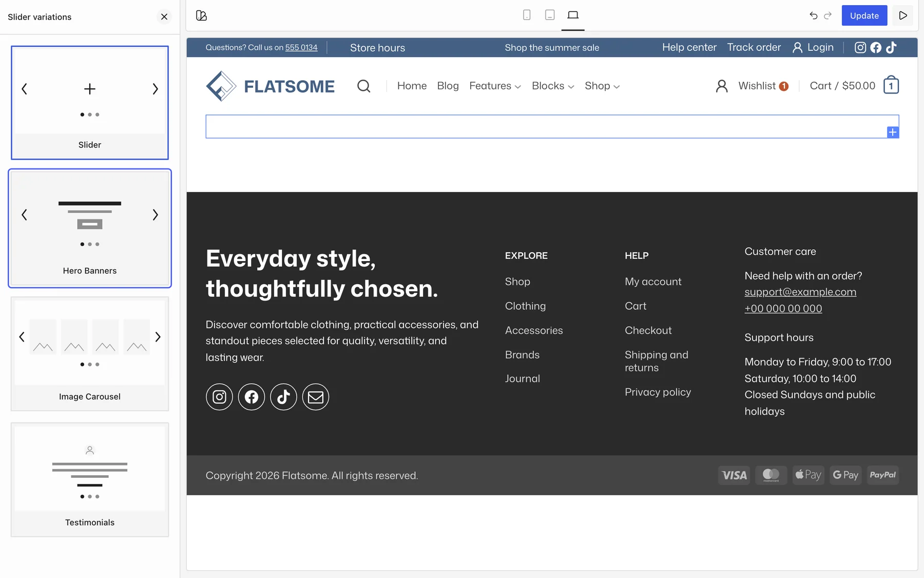Open footer Instagram circle icon
This screenshot has width=924, height=578.
(x=219, y=397)
